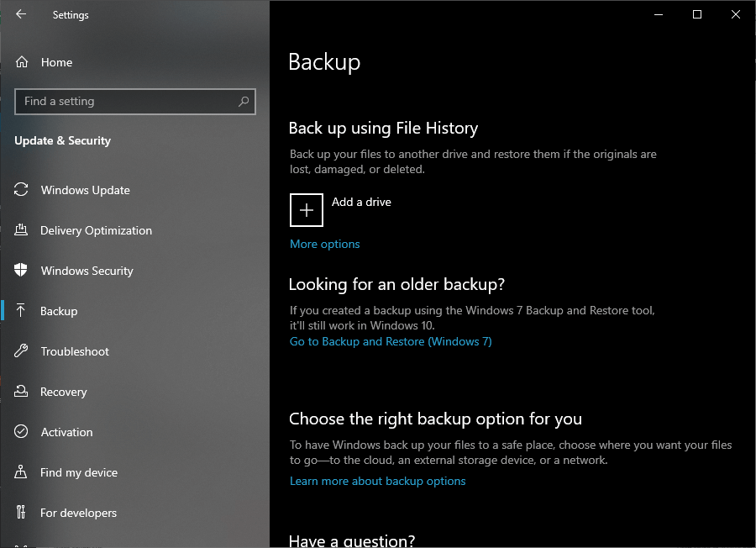Viewport: 756px width, 548px height.
Task: Click the plus button to add a drive
Action: (306, 210)
